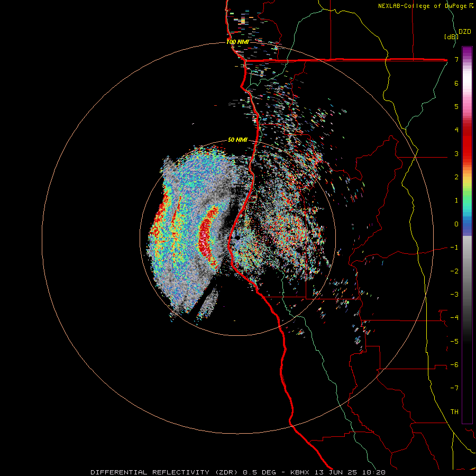Click the [dB] units label

[451, 36]
